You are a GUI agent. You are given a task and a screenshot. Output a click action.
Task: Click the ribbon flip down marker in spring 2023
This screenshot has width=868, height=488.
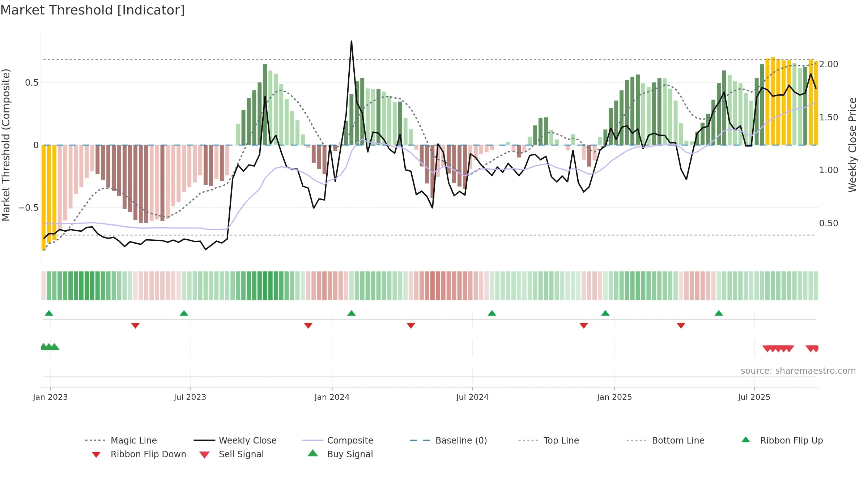135,326
